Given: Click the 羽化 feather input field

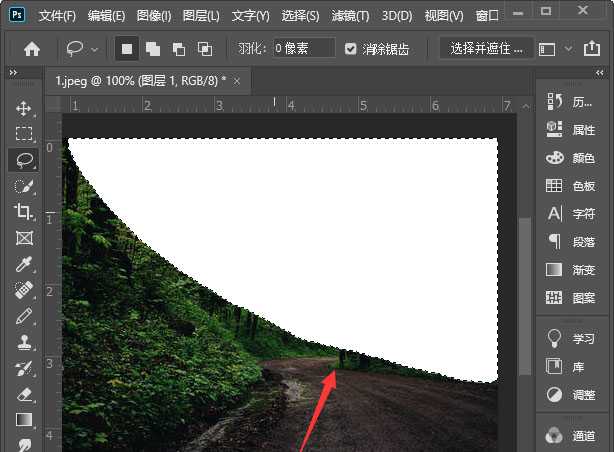Looking at the screenshot, I should coord(304,48).
